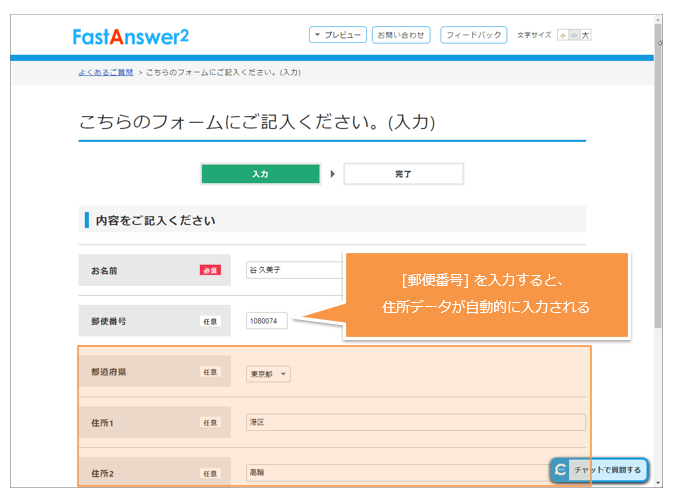This screenshot has width=683, height=503.
Task: Click the red 必須 badge for お名前
Action: point(210,270)
